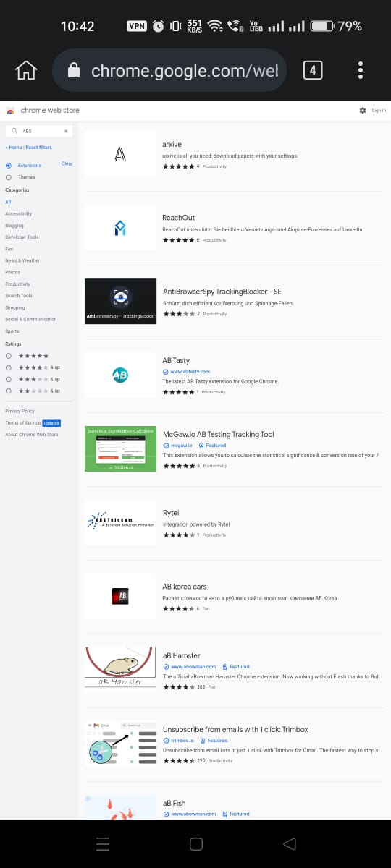Open the ReachOut extension logo tile
This screenshot has height=868, width=391.
[x=120, y=228]
